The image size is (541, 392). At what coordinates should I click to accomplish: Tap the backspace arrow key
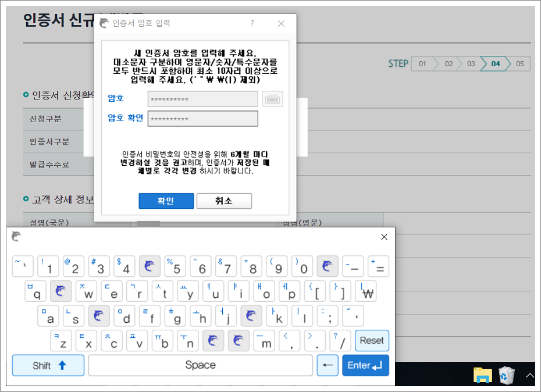[328, 365]
